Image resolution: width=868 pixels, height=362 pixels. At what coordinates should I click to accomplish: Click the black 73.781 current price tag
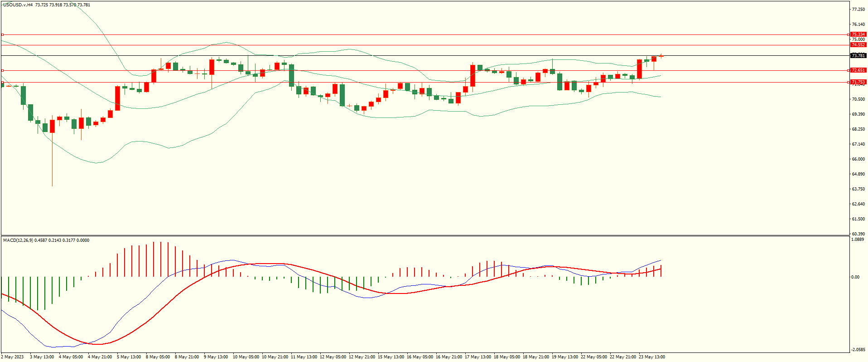pos(858,55)
